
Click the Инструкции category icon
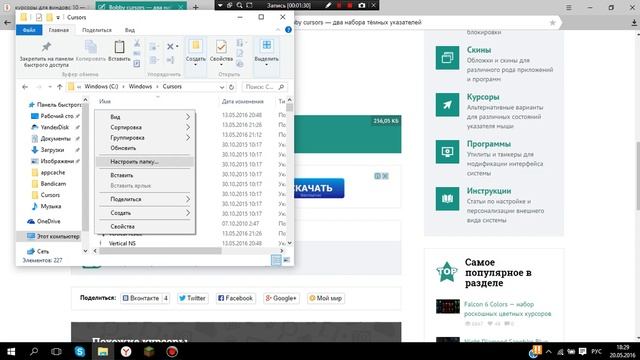(x=447, y=199)
